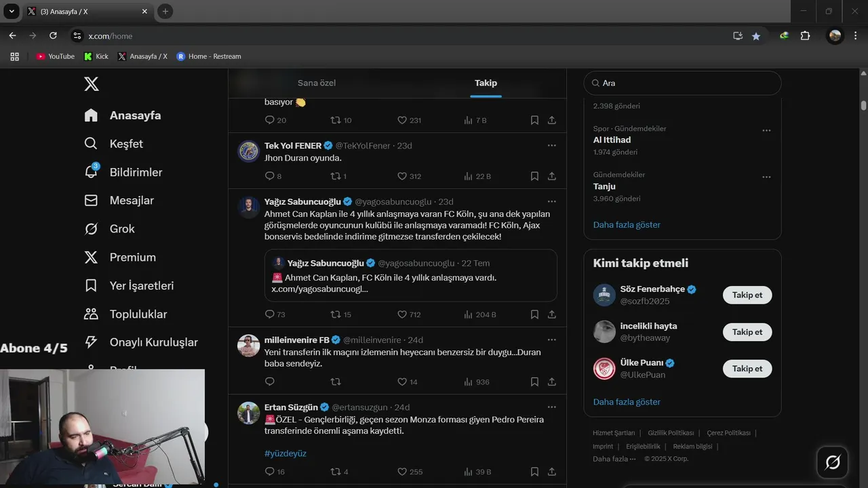Screen dimensions: 868x488
Task: Bookmark milleinvenire FB post
Action: (534, 382)
